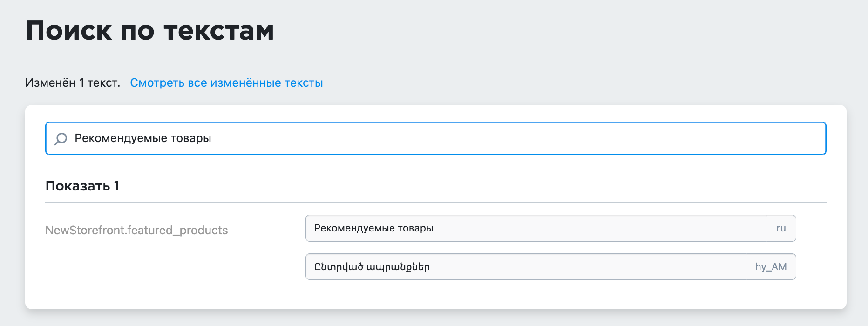The width and height of the screenshot is (868, 326).
Task: Click the vertical separator beside the "hy_AM" tag
Action: (x=747, y=267)
